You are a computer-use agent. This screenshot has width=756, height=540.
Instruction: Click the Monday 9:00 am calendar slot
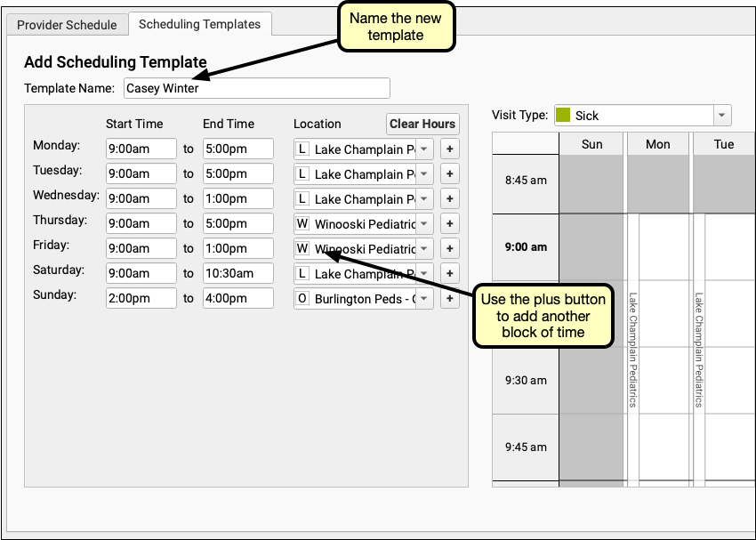[x=663, y=247]
